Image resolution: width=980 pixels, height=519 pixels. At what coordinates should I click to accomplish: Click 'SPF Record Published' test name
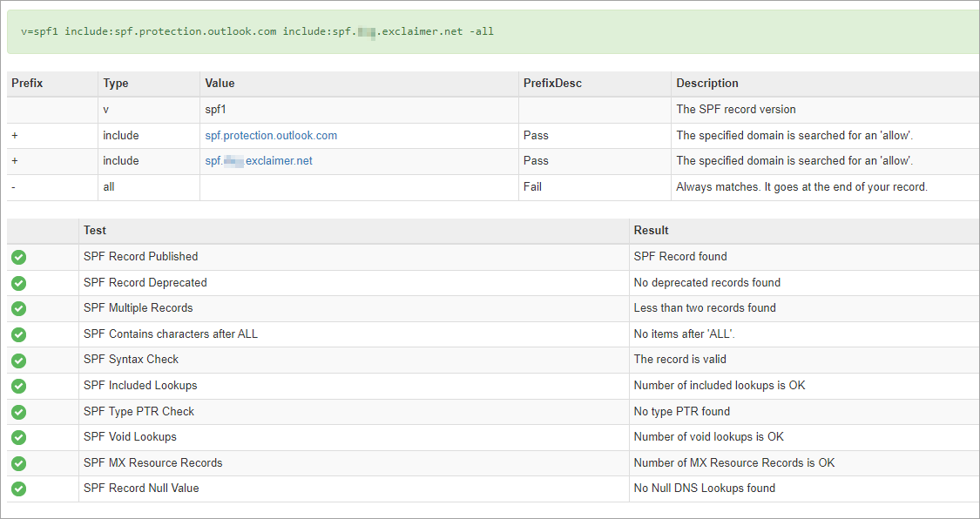tap(140, 257)
